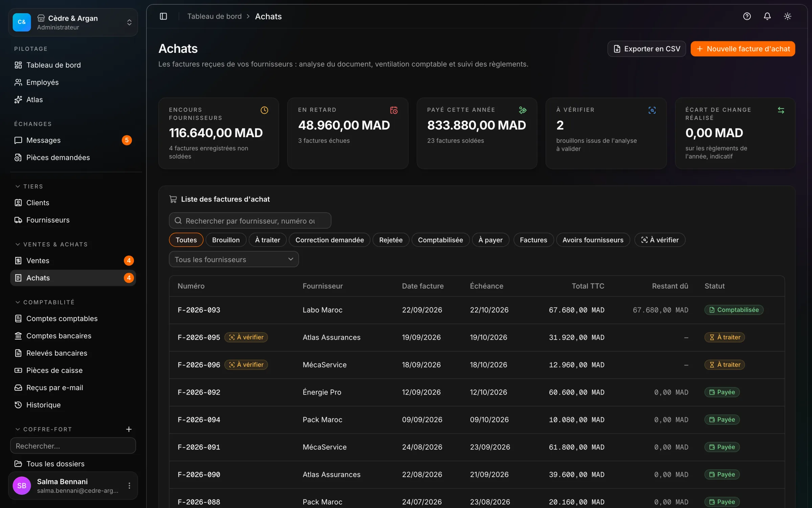Open the Cèdre & Argan organization switcher
The width and height of the screenshot is (812, 508).
pyautogui.click(x=73, y=22)
